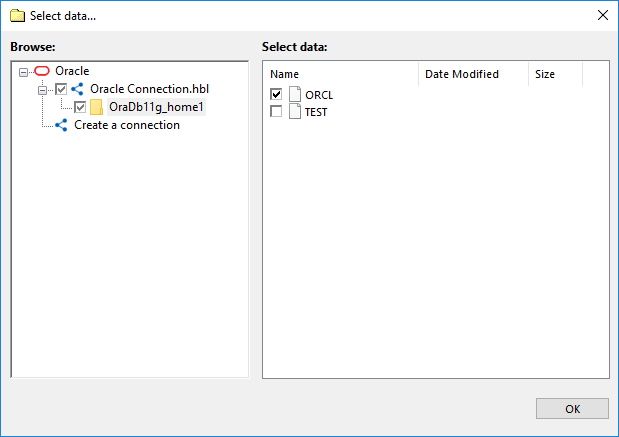619x437 pixels.
Task: Click the Oracle Connection.hbl share icon
Action: pyautogui.click(x=77, y=89)
